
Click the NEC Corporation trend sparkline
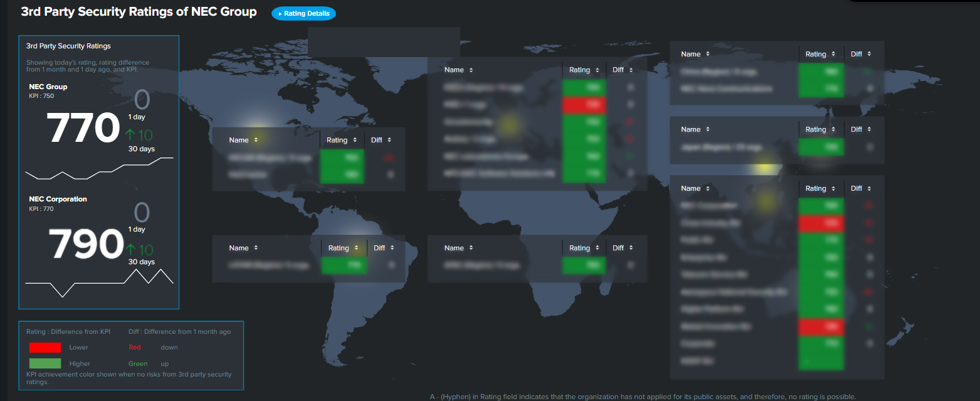point(99,281)
